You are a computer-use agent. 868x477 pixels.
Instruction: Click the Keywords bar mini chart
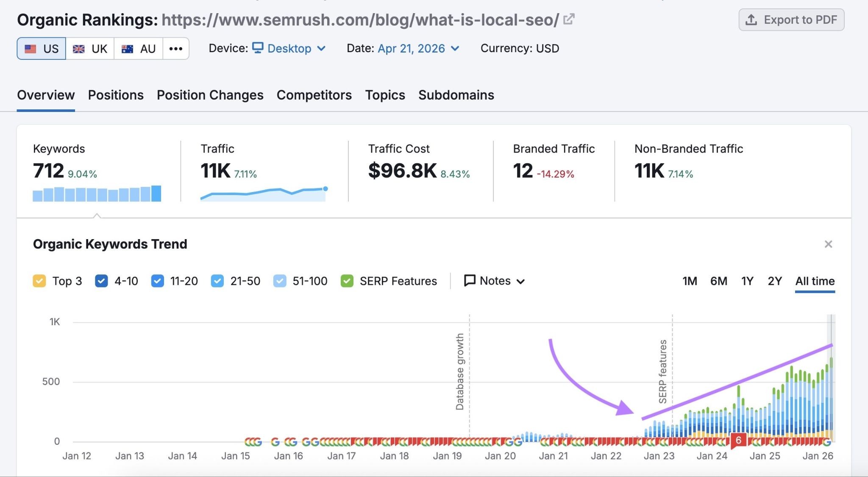click(x=97, y=193)
